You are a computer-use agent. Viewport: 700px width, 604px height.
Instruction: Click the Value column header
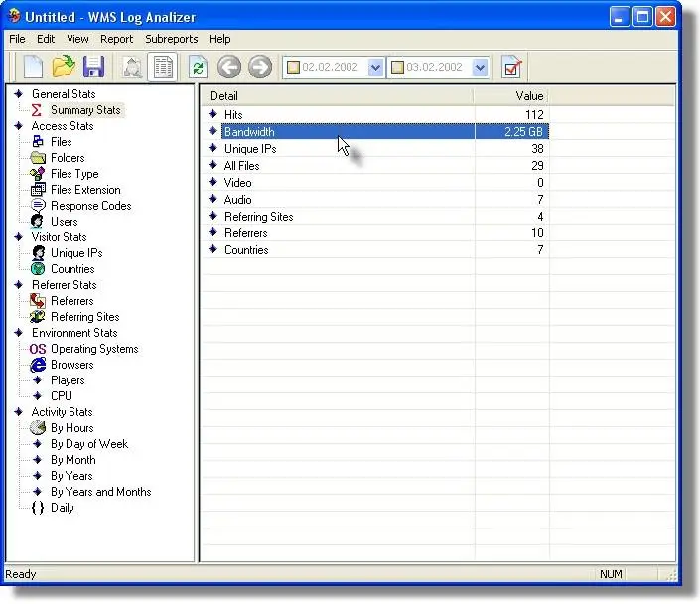click(x=511, y=96)
